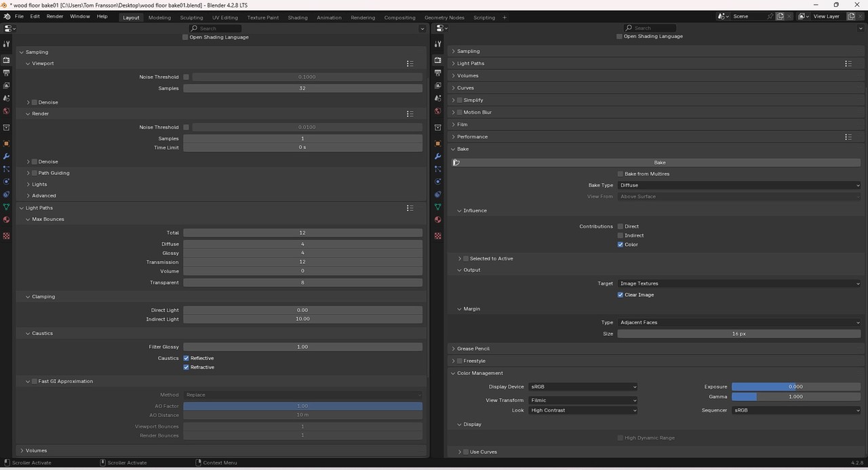The image size is (868, 470).
Task: Enable Denoise under the Viewport section
Action: [34, 102]
